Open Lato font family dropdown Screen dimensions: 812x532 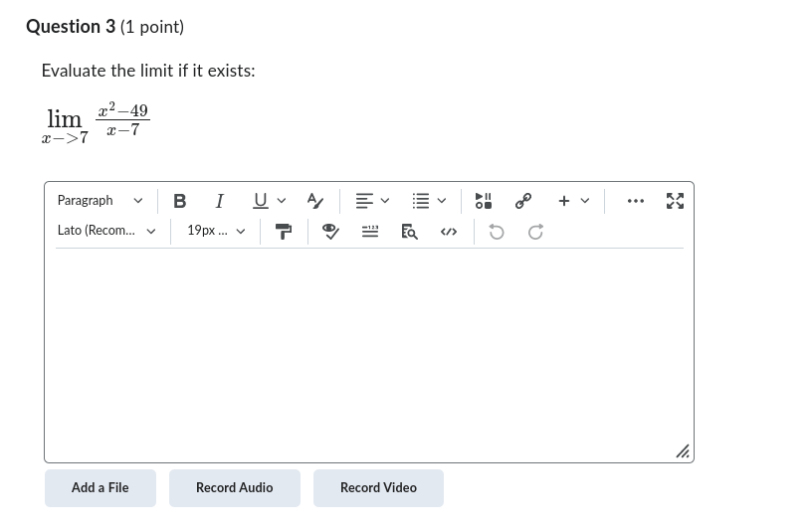106,231
